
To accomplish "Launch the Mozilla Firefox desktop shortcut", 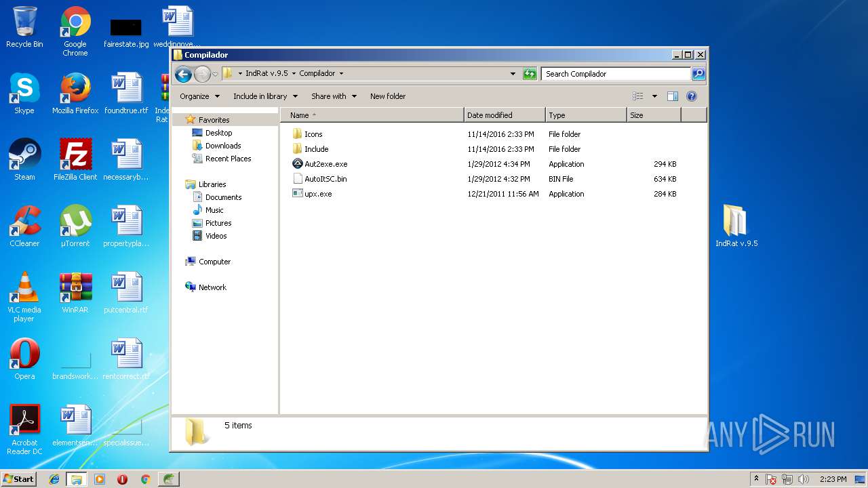I will tap(75, 94).
